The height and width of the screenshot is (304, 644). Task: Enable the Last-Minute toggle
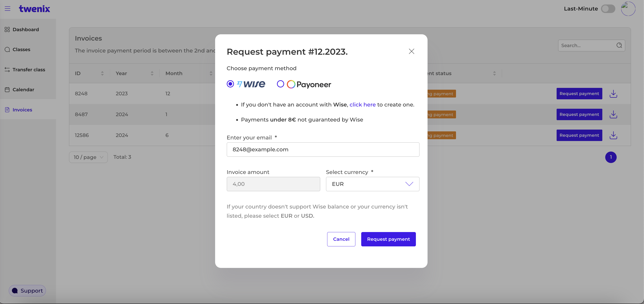[608, 9]
